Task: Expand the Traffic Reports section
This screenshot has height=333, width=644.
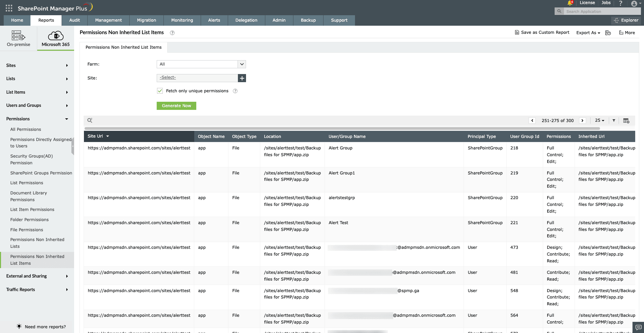Action: [37, 290]
